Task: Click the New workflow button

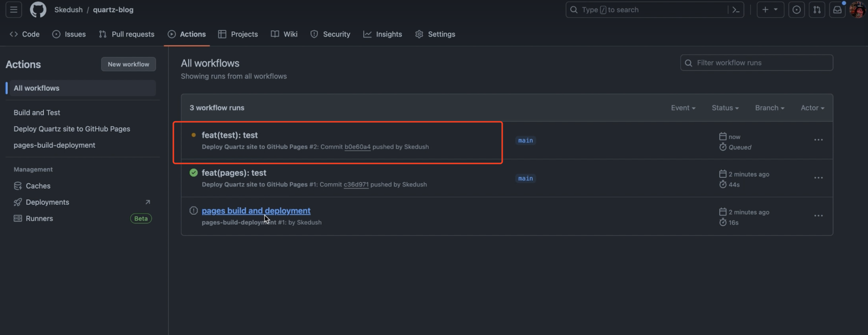Action: pos(128,64)
